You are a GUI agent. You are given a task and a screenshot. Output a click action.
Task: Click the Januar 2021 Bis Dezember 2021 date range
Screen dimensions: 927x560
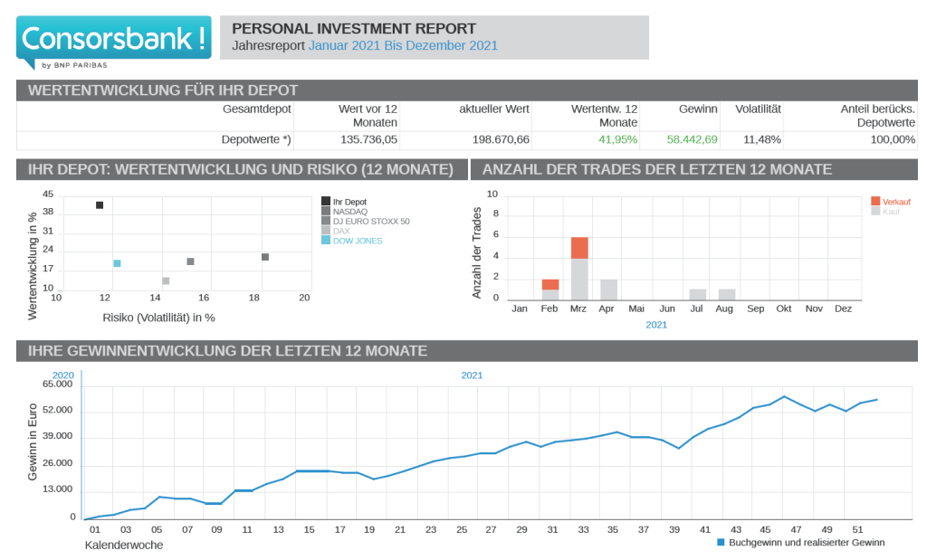click(403, 45)
